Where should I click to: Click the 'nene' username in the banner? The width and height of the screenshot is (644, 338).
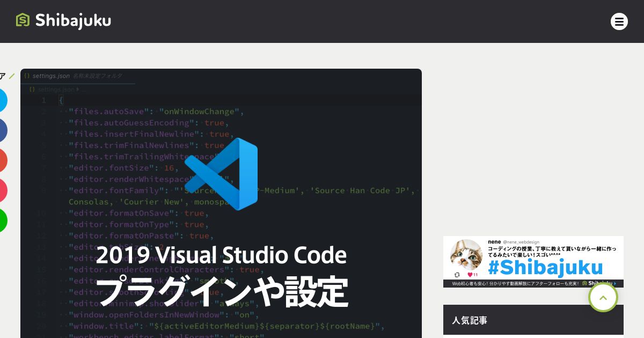[x=494, y=242]
